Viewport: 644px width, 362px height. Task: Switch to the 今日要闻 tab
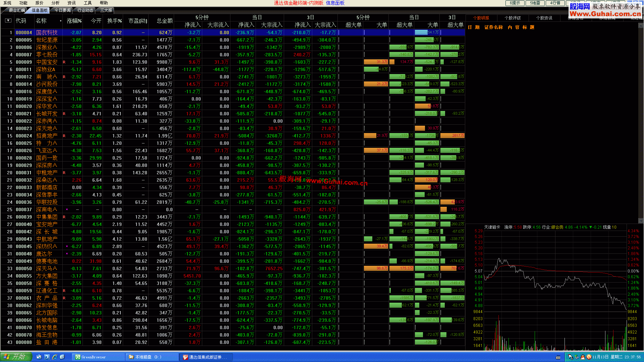[62, 10]
